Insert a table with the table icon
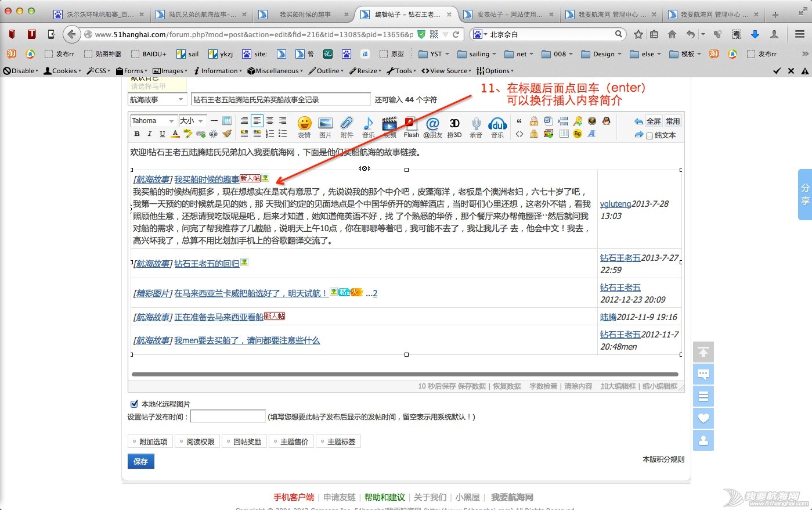The height and width of the screenshot is (510, 812). 227,121
